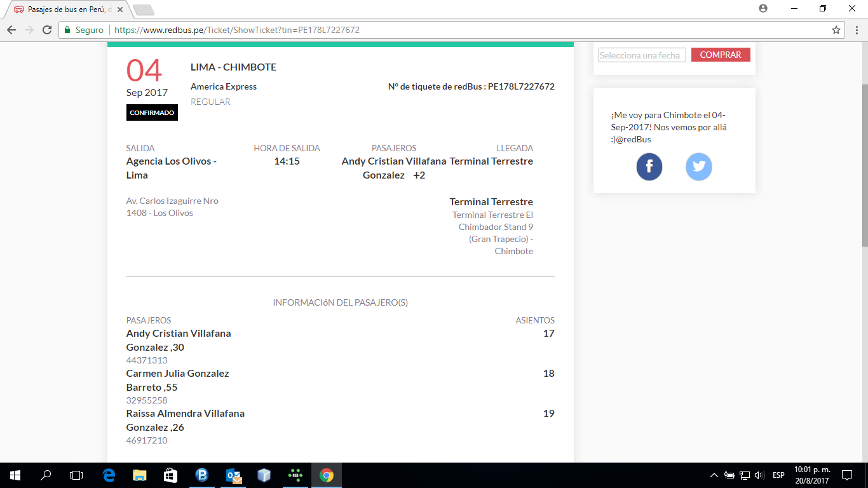Viewport: 868px width, 488px height.
Task: Click the CONFIRMADO status badge
Action: [152, 112]
